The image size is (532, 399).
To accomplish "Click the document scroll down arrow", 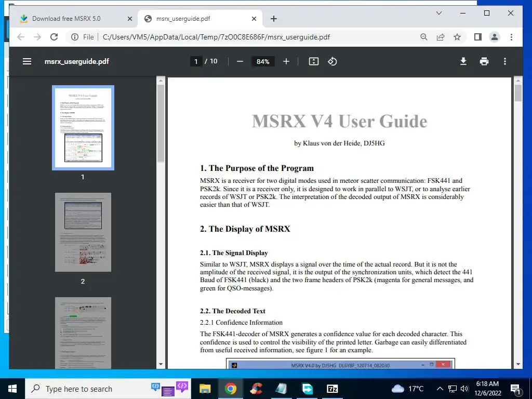I will 518,364.
